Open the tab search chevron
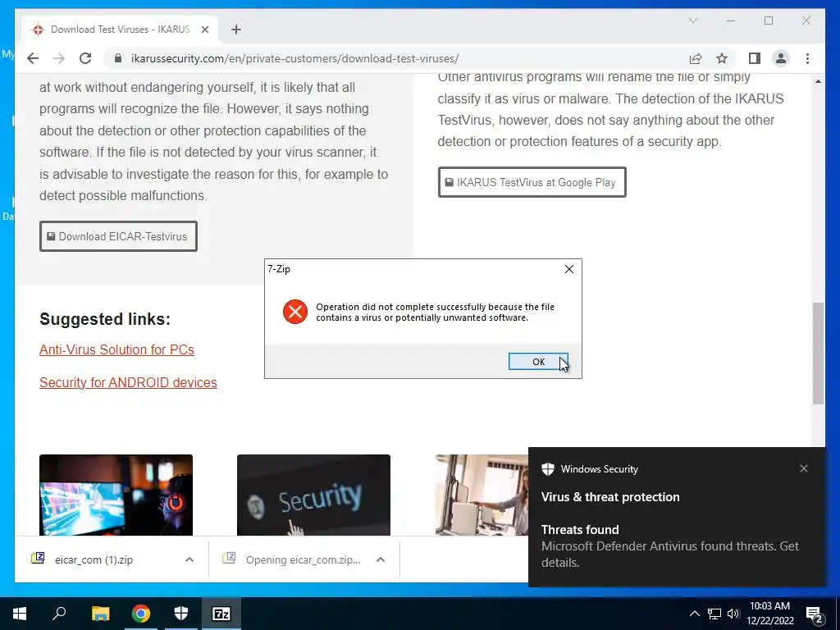Screen dimensions: 840x630 [692, 21]
